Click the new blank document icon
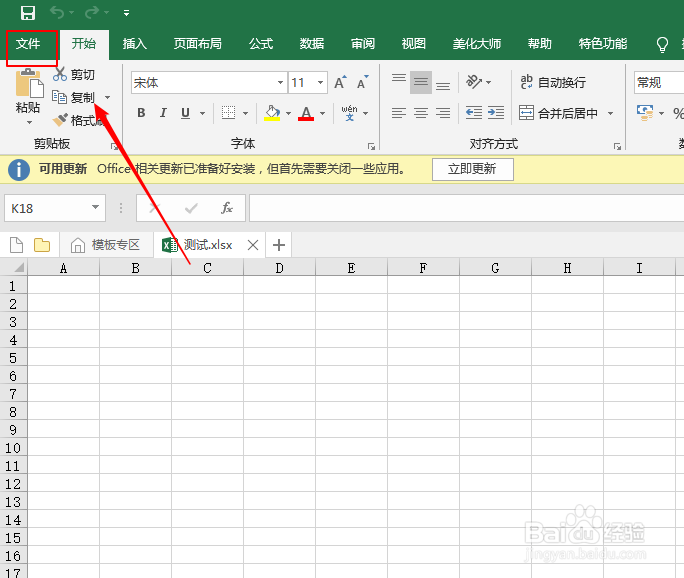The image size is (684, 578). click(17, 245)
